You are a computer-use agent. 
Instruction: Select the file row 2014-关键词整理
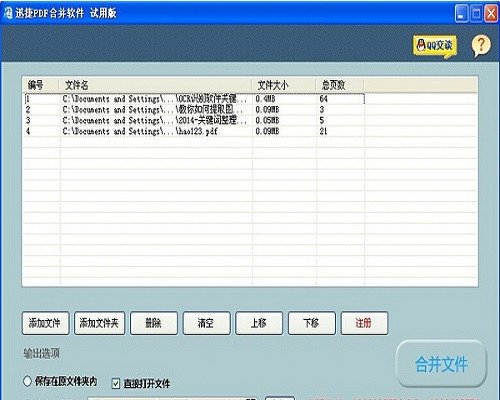pyautogui.click(x=194, y=120)
